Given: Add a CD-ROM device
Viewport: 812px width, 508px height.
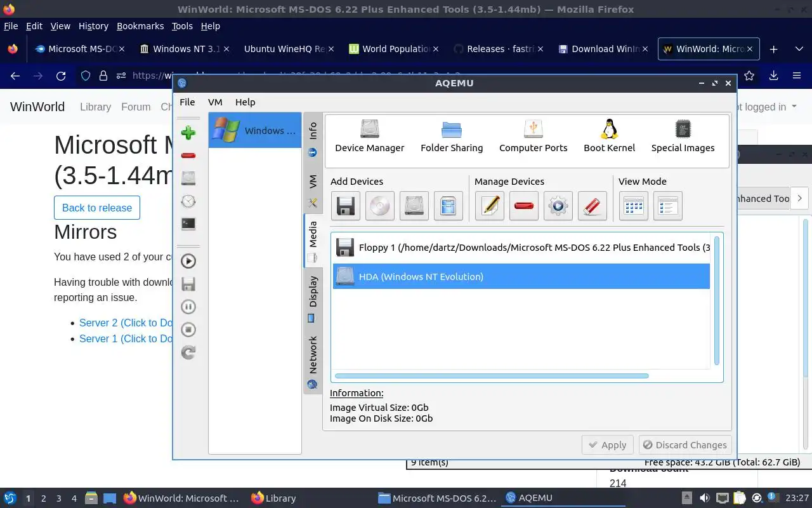Looking at the screenshot, I should click(379, 206).
